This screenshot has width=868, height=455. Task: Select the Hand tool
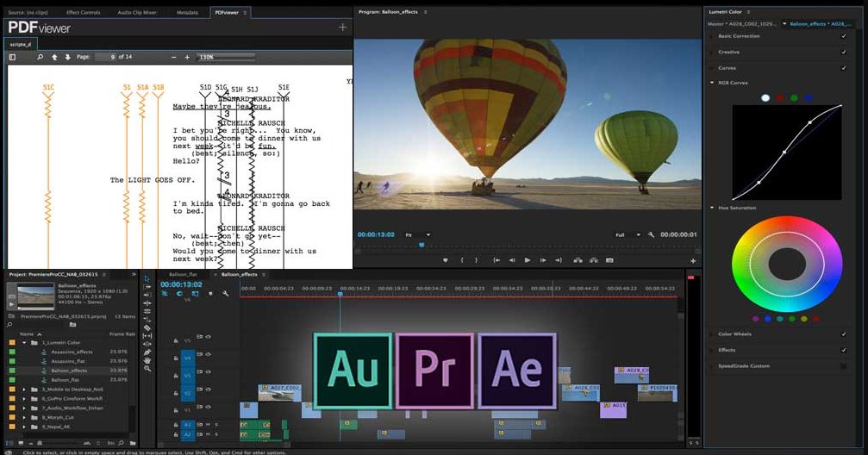(147, 360)
